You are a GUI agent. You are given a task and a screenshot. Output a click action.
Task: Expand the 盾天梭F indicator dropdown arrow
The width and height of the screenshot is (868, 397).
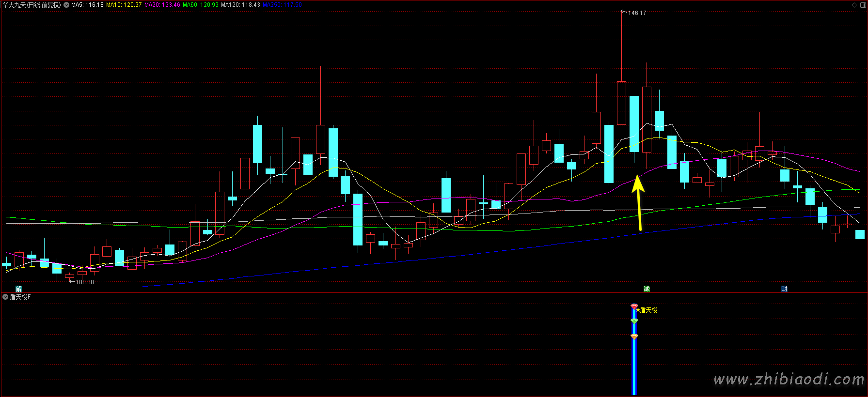[x=5, y=297]
